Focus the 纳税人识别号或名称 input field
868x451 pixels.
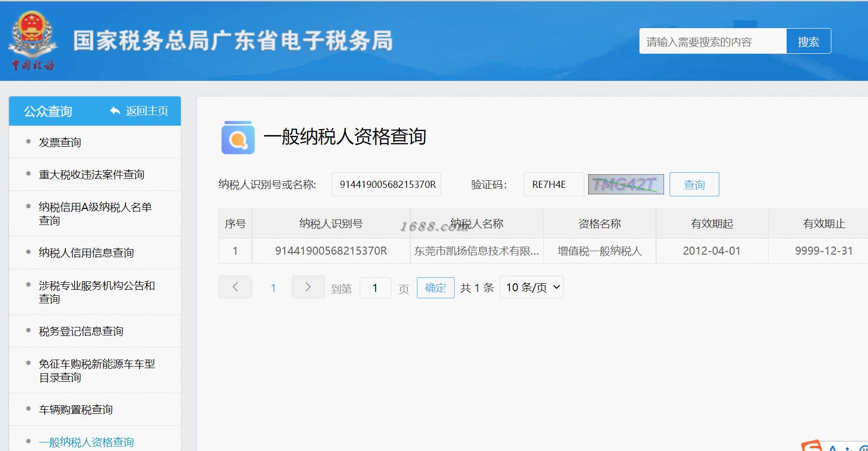point(386,184)
